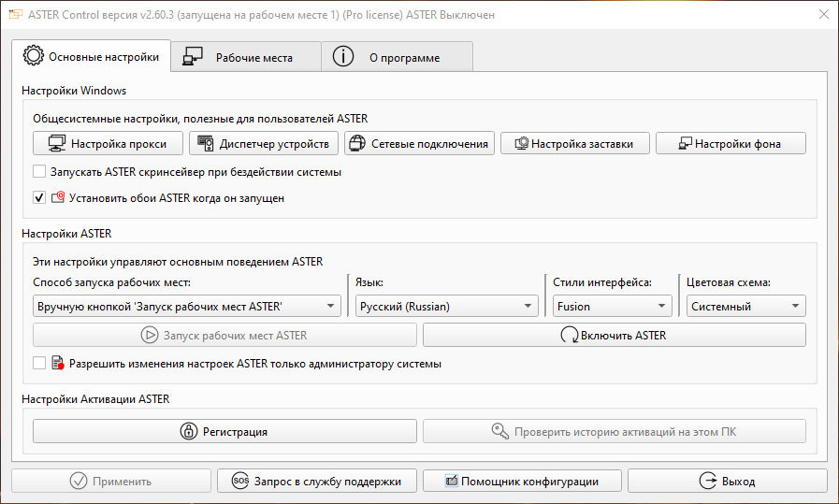Close the ASTER Control window
Screen dimensions: 839x504
[824, 14]
